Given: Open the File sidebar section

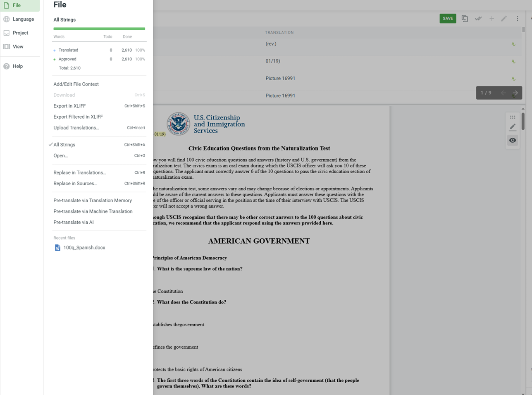Looking at the screenshot, I should [20, 5].
